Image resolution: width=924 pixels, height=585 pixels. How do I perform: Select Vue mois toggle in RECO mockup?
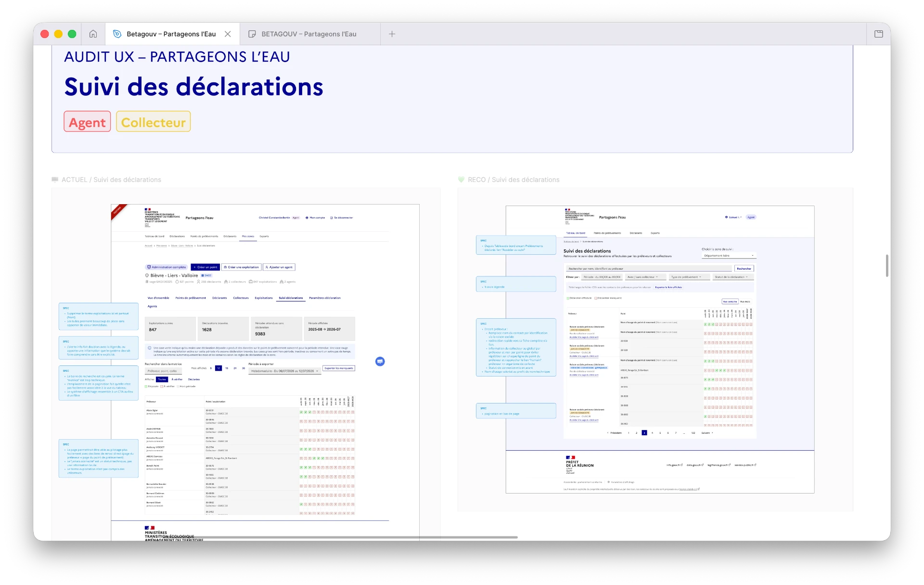745,301
